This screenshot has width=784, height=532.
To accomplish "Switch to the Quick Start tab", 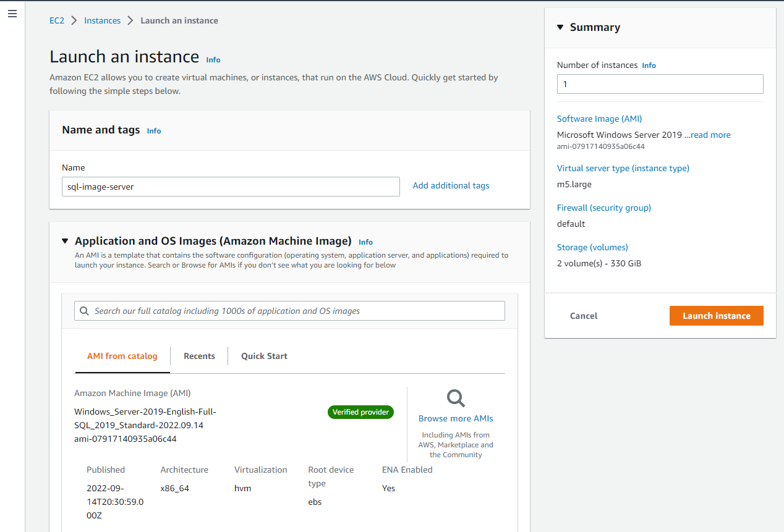I will click(x=264, y=356).
